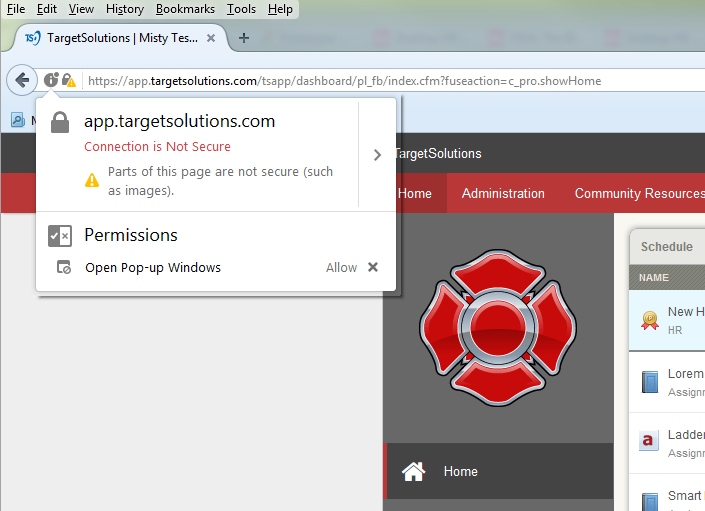
Task: Open the Tools menu
Action: click(241, 9)
